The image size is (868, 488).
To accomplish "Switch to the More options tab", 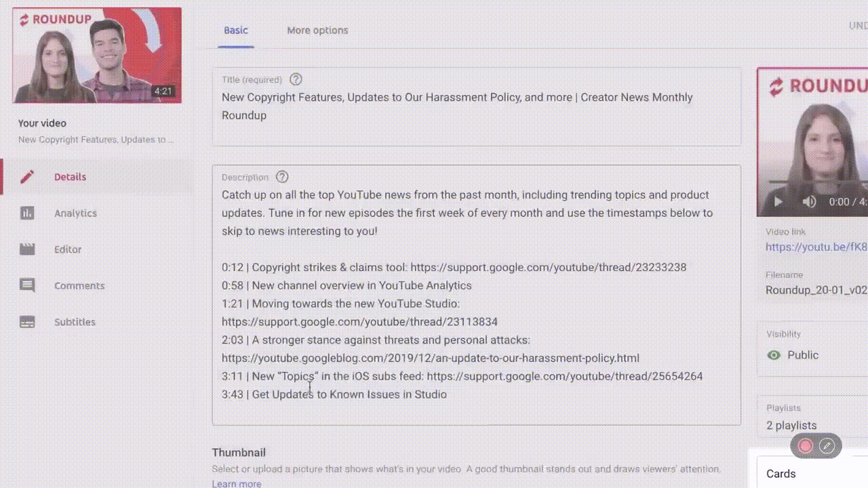I will 317,30.
